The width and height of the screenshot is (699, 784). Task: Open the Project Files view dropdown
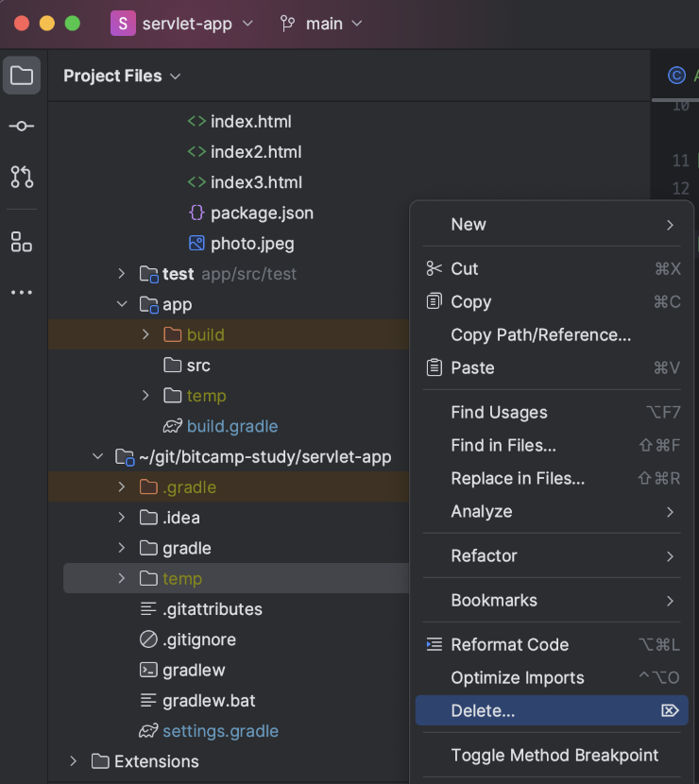[122, 76]
